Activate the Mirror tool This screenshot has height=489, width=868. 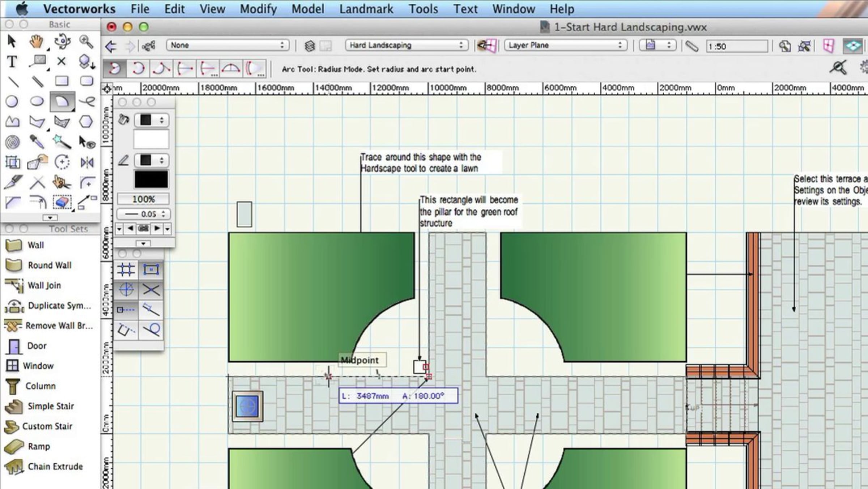pos(87,162)
